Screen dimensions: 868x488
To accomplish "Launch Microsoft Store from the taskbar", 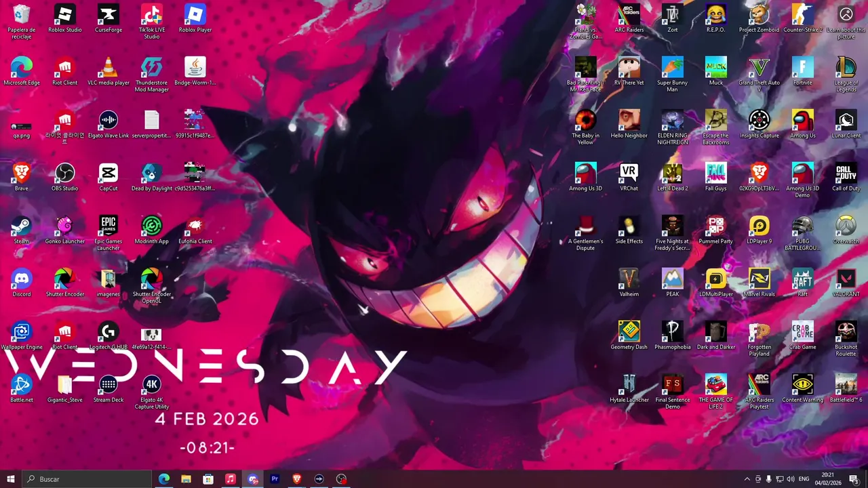I will pyautogui.click(x=208, y=479).
